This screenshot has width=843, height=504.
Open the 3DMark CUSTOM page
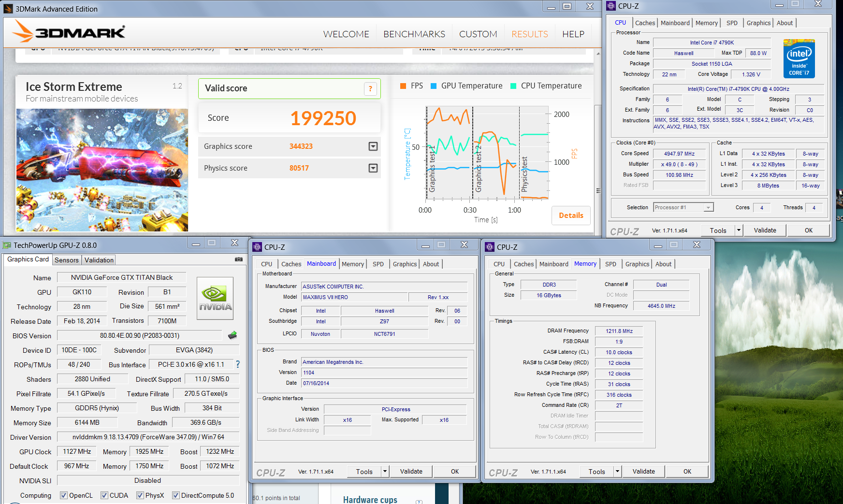point(478,34)
